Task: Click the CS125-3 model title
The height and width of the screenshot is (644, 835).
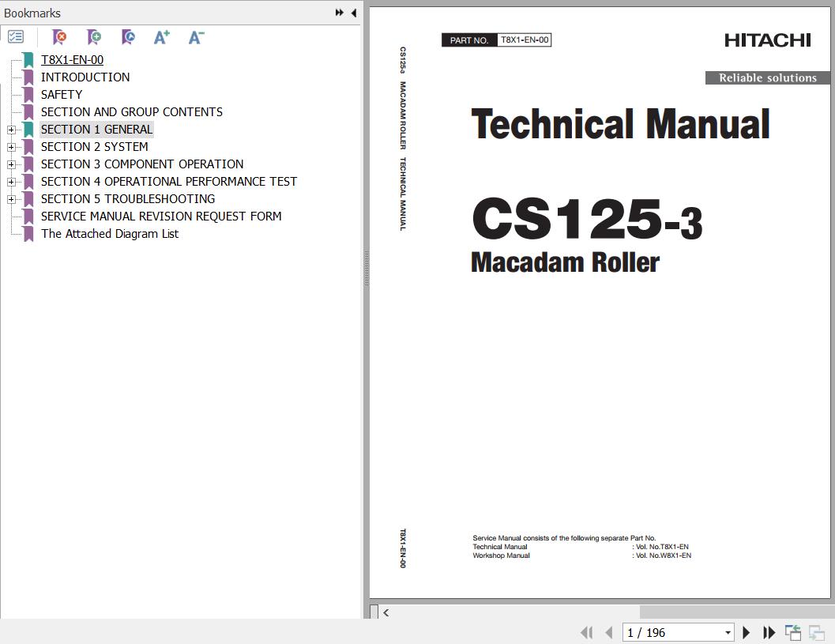Action: coord(587,218)
